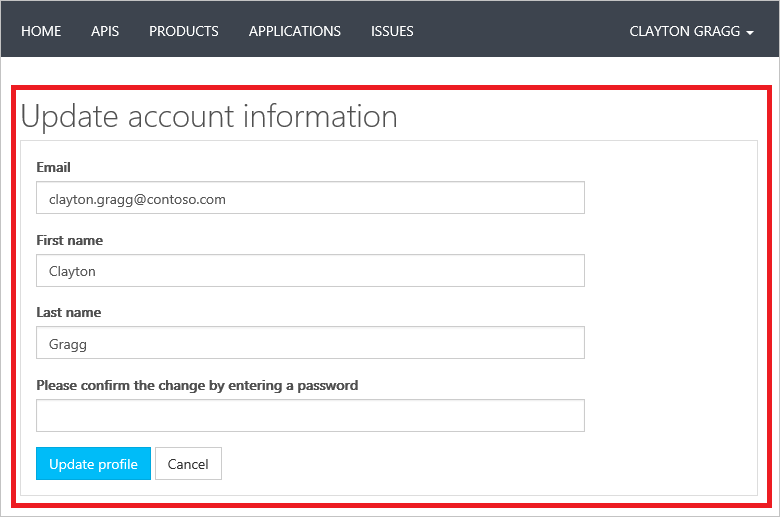Focus the First name text box
This screenshot has height=517, width=780.
(x=310, y=271)
